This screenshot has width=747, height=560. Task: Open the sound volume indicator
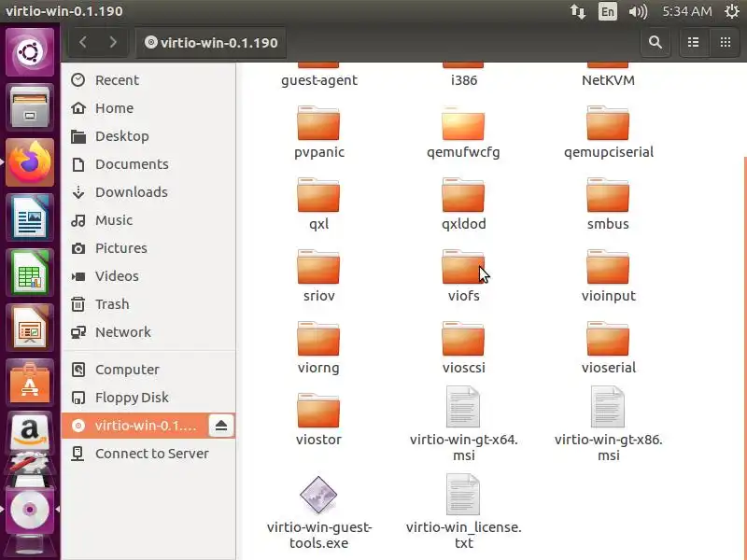[638, 11]
